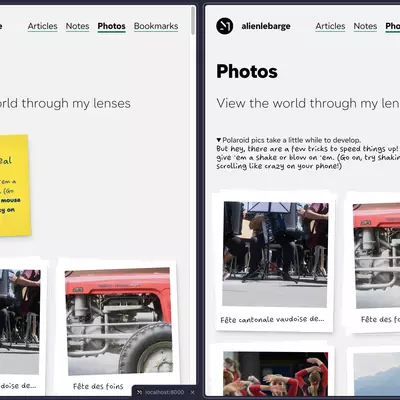Go to Bookmarks in the navigation
The height and width of the screenshot is (400, 400).
click(x=156, y=26)
